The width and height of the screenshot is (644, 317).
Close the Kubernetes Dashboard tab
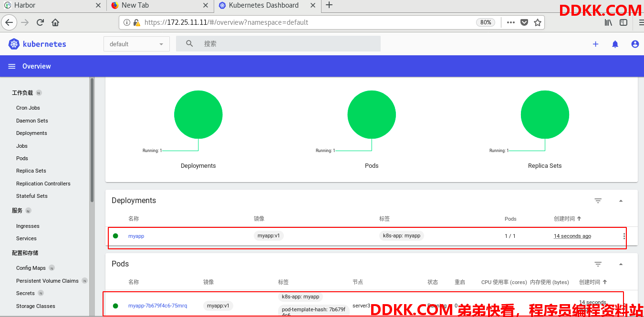(313, 5)
